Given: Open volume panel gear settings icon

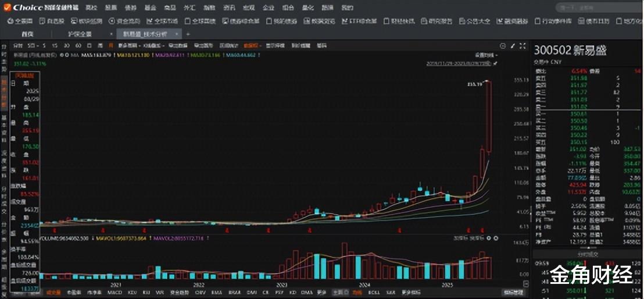Looking at the screenshot, I should [489, 238].
